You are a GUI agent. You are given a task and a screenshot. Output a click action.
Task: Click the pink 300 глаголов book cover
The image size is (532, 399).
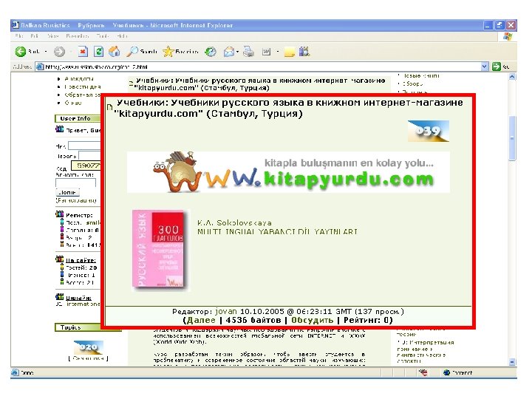(x=160, y=250)
